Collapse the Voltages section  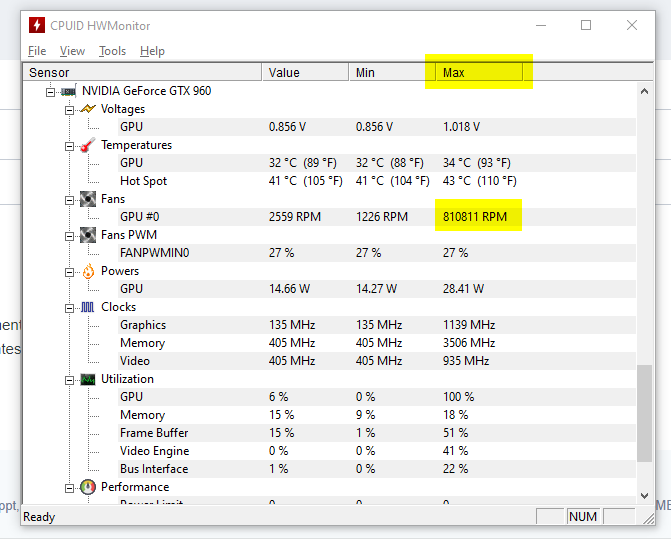69,110
